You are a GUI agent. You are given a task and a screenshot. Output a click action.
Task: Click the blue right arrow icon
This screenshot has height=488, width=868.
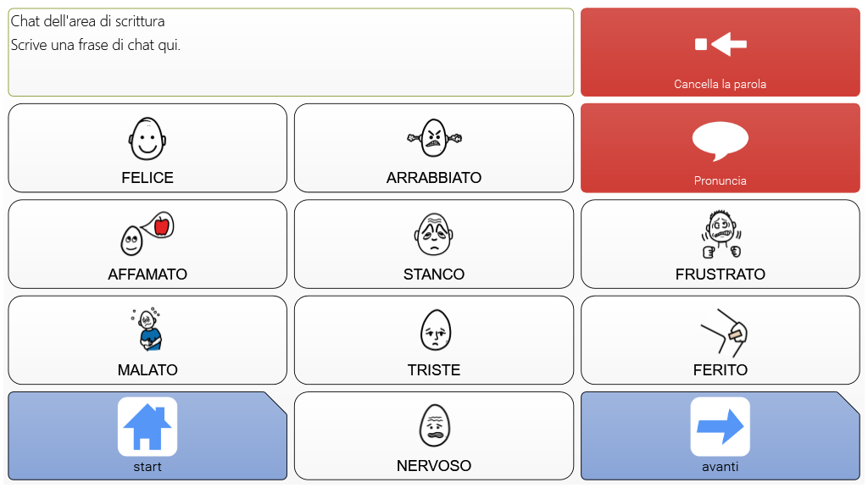point(721,427)
